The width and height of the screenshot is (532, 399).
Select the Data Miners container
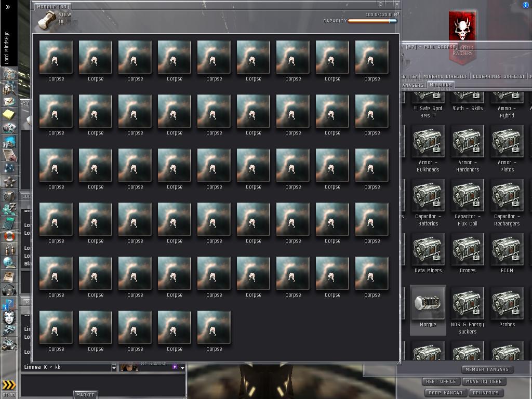428,253
